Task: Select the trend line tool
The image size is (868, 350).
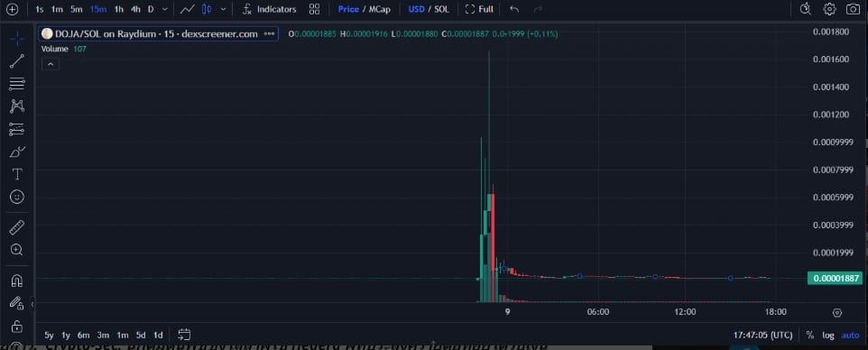Action: 17,61
